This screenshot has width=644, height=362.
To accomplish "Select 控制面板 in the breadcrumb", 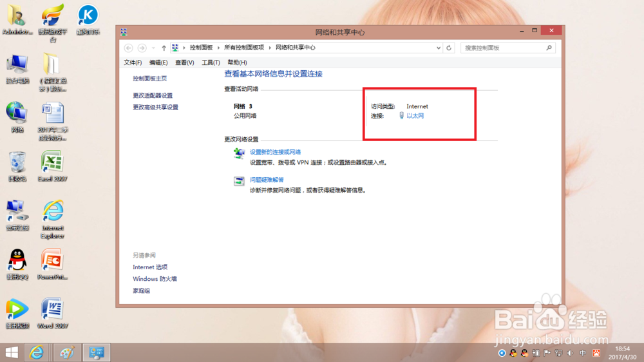I will pos(201,48).
